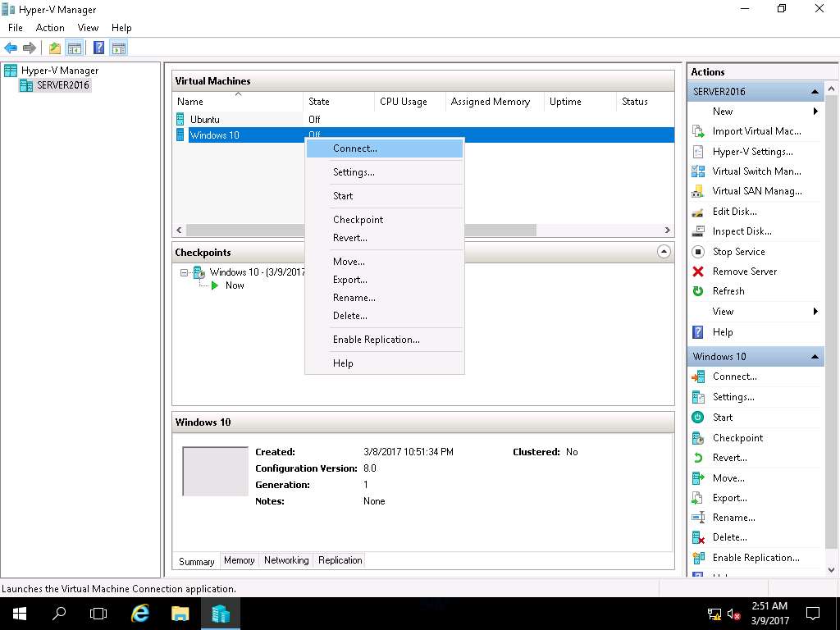Image resolution: width=840 pixels, height=630 pixels.
Task: Open Task View on the taskbar
Action: 98,614
